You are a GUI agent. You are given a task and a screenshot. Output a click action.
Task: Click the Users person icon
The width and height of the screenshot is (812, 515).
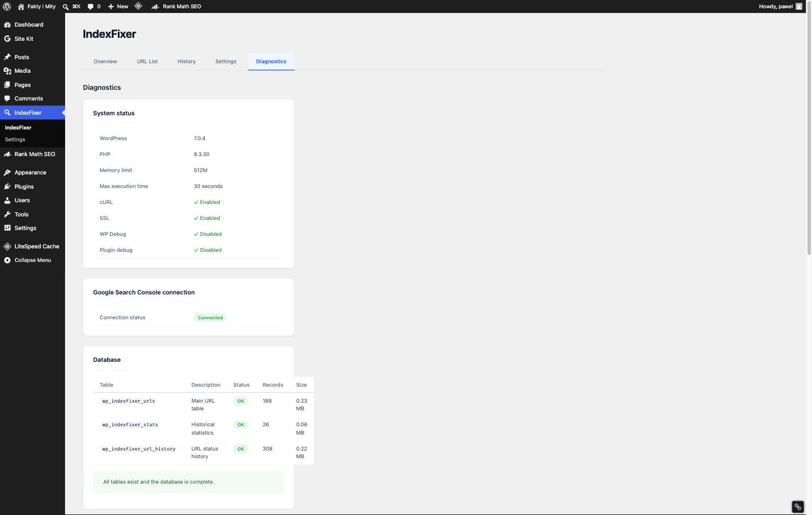[7, 200]
